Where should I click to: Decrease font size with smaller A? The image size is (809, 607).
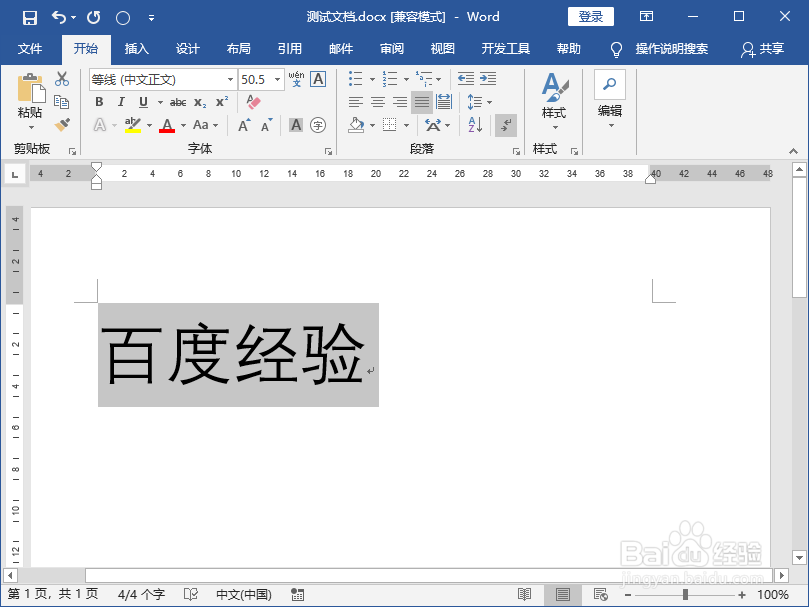click(266, 125)
